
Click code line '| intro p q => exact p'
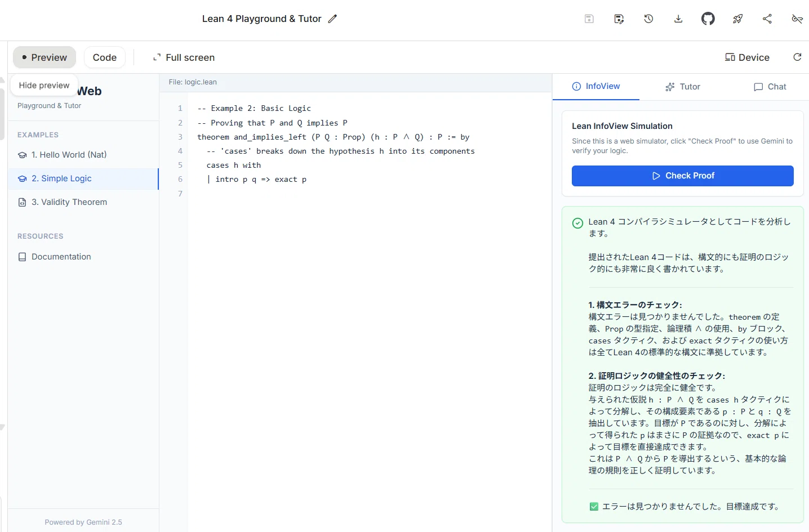[257, 179]
